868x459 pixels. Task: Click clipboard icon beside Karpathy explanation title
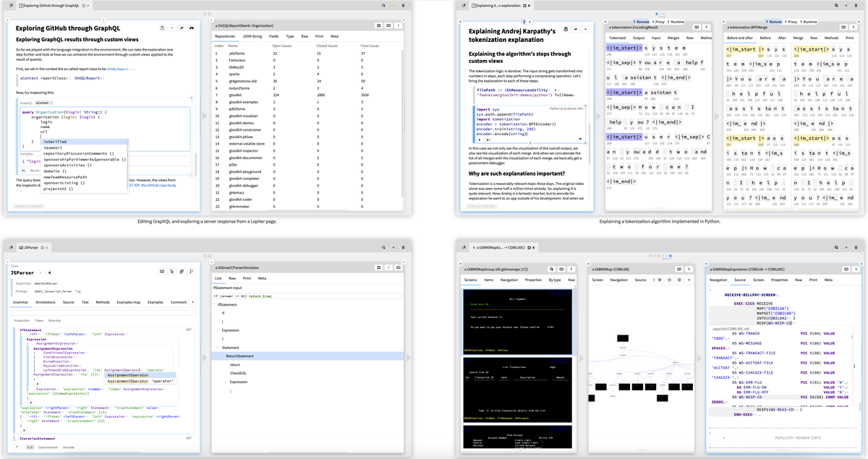tap(564, 30)
